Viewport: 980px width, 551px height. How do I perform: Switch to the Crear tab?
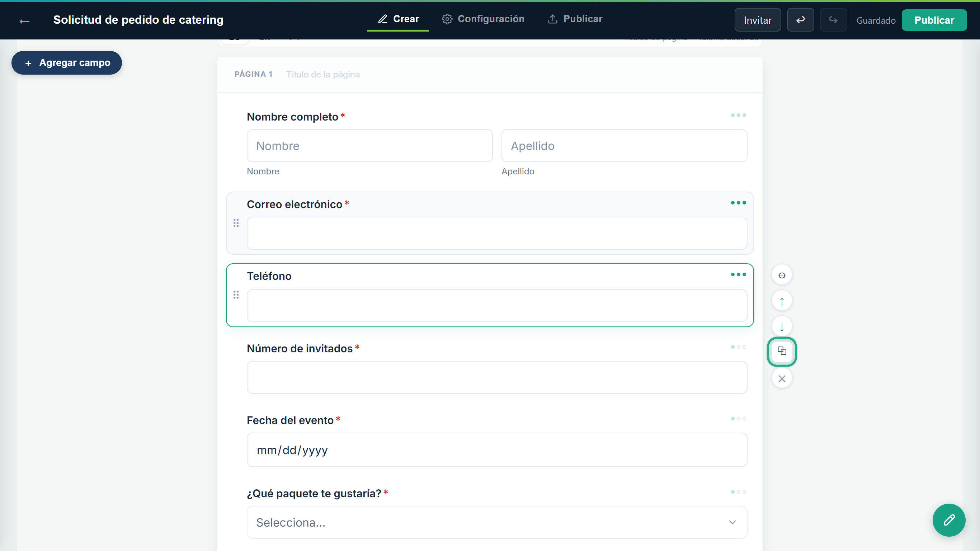tap(398, 19)
